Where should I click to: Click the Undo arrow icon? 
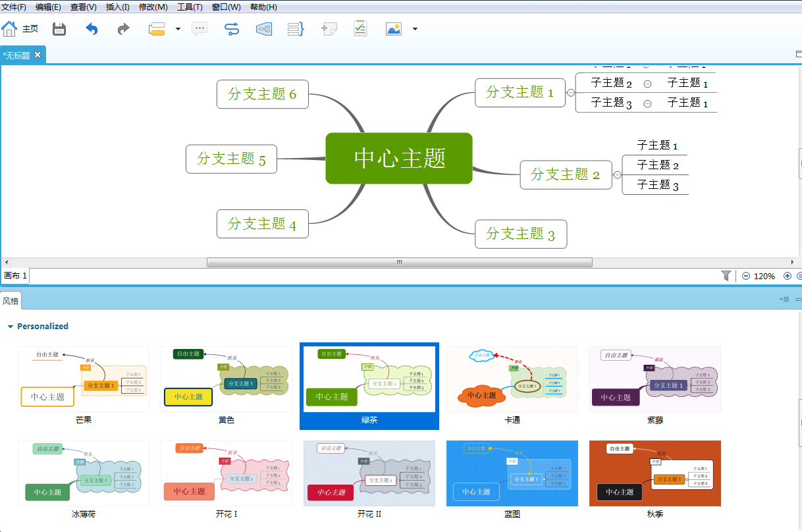[x=92, y=29]
